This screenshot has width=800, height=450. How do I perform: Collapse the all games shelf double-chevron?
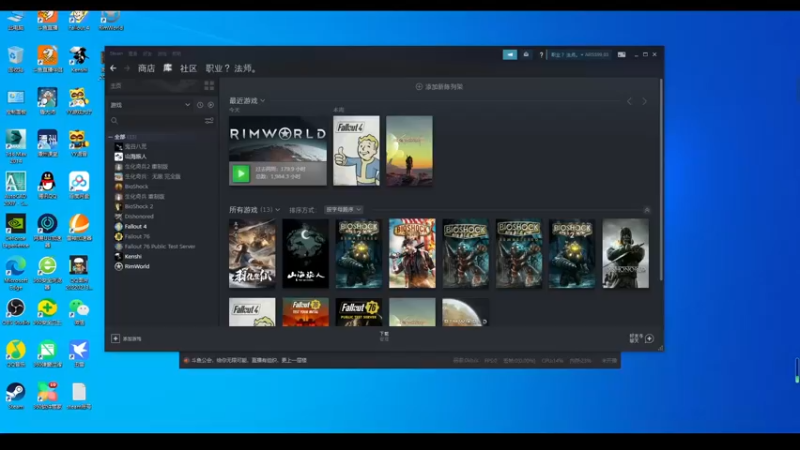tap(646, 210)
